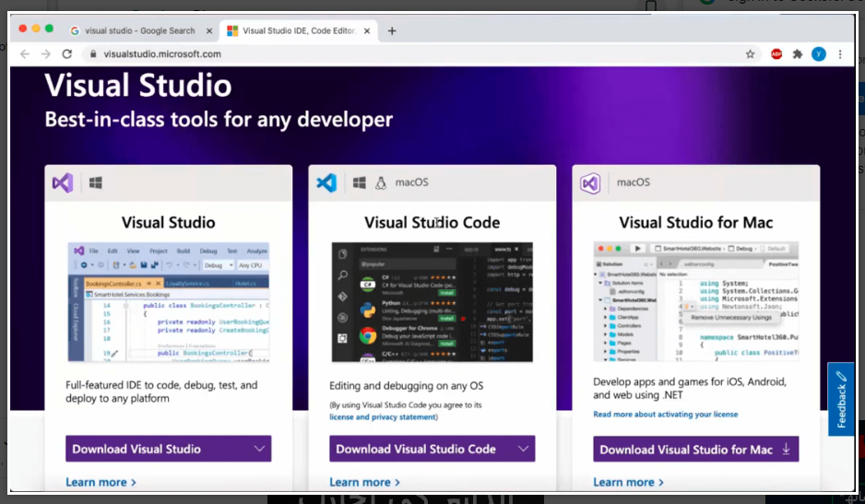Image resolution: width=865 pixels, height=504 pixels.
Task: Open the Feedback side panel
Action: pos(841,400)
